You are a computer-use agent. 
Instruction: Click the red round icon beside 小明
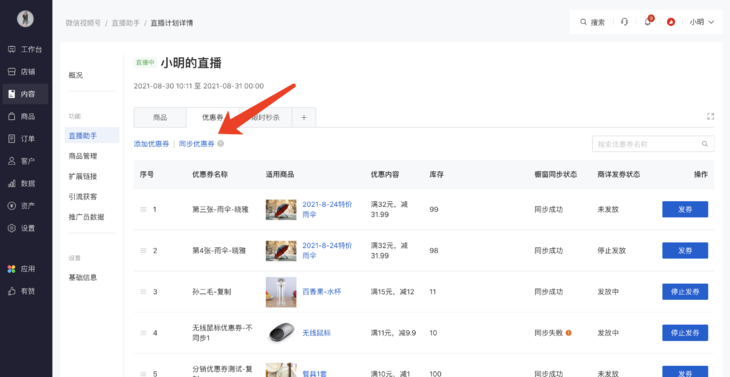point(671,22)
